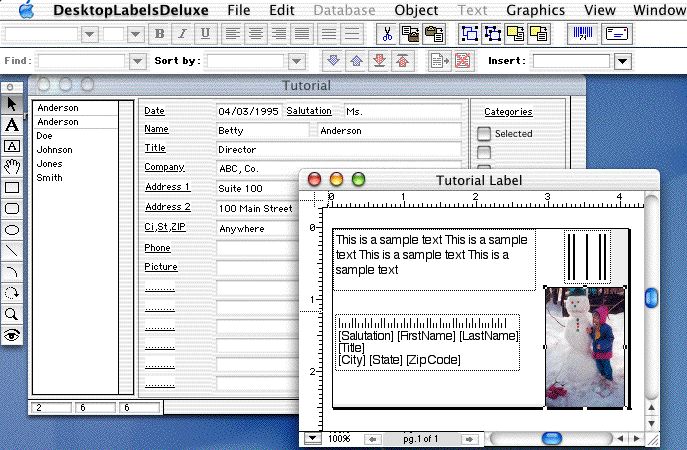Align text left in toolbar
The height and width of the screenshot is (450, 687).
tap(233, 34)
